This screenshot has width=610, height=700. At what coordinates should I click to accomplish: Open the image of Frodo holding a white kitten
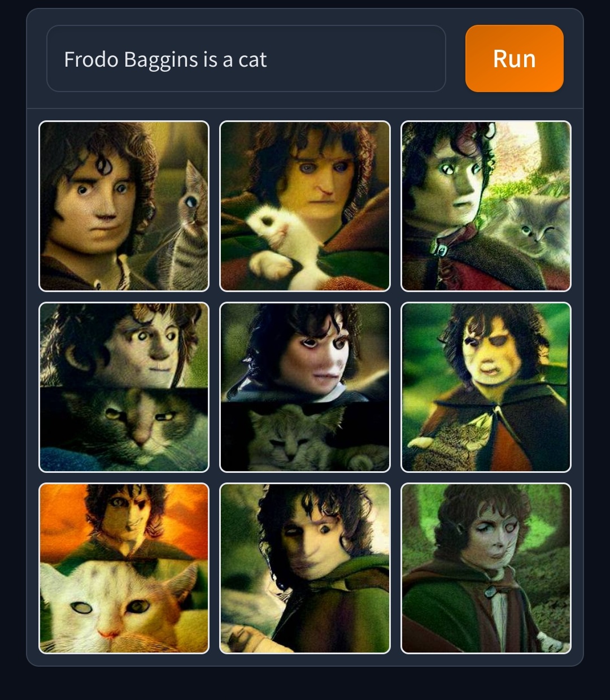(x=304, y=206)
